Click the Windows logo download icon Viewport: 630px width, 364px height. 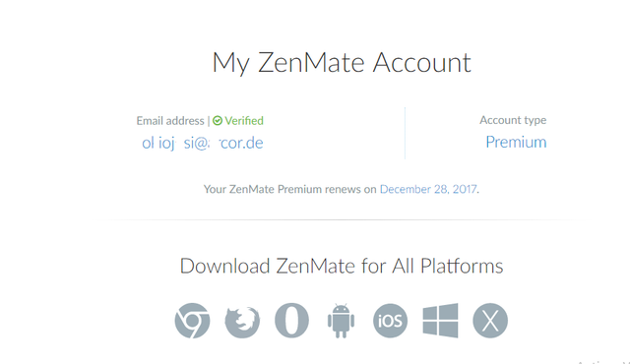[440, 321]
